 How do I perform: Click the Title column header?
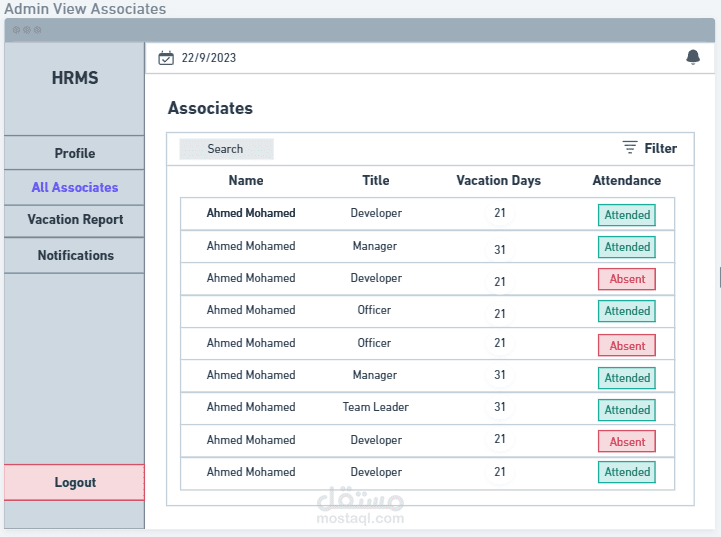point(376,181)
